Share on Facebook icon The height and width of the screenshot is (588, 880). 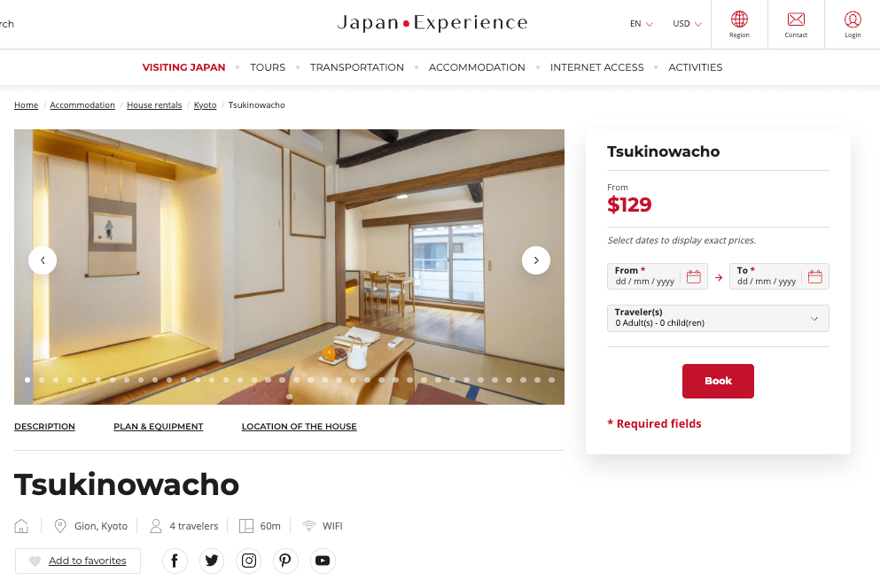(x=175, y=561)
